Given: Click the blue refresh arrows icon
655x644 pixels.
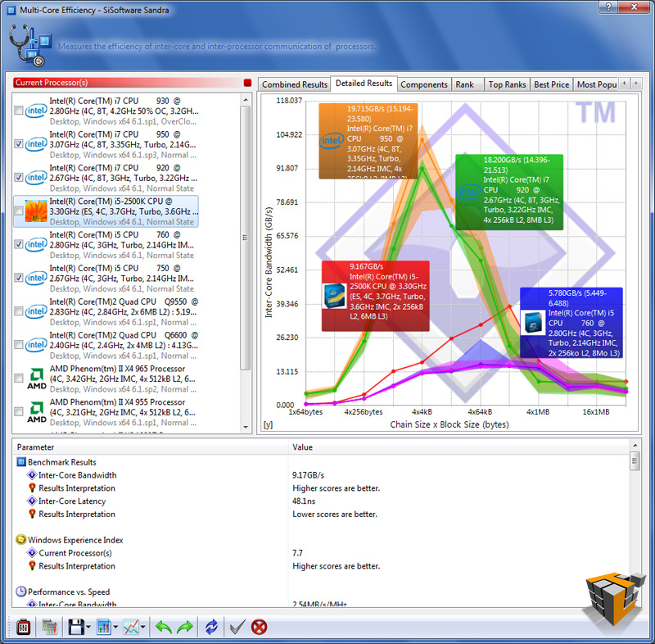Looking at the screenshot, I should click(x=211, y=628).
